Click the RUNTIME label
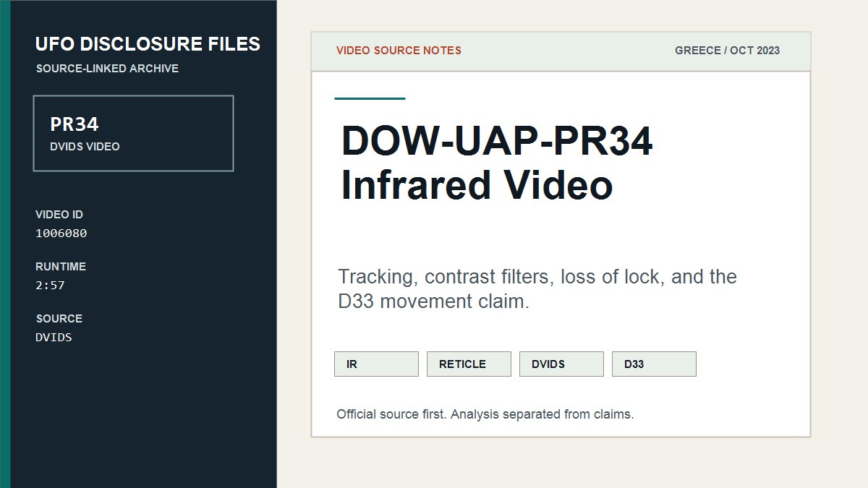868x488 pixels. (61, 267)
